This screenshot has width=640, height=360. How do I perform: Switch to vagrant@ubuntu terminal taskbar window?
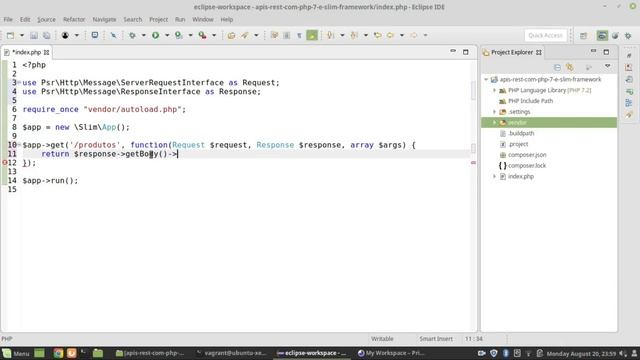tap(231, 353)
